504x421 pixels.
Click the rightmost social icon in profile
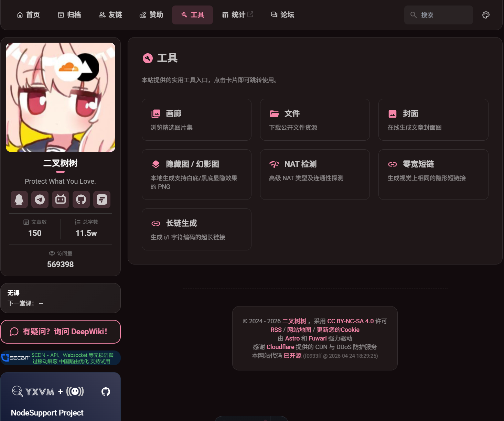[x=102, y=199]
